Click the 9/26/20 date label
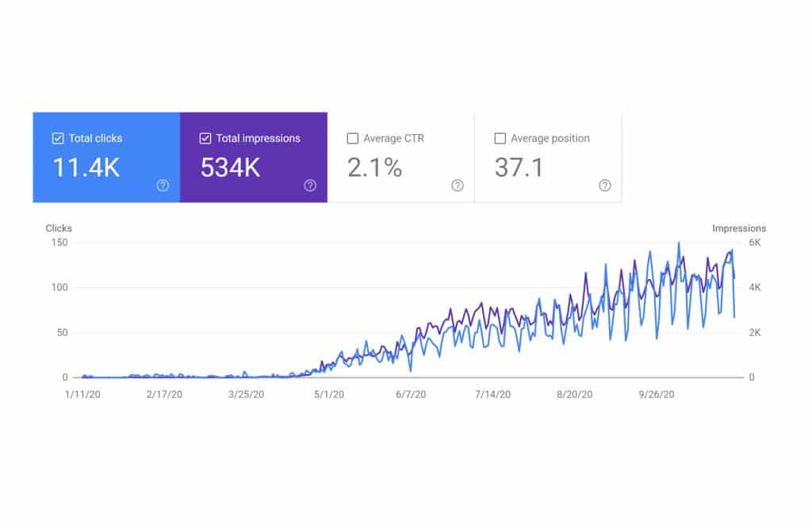This screenshot has height=528, width=812. pyautogui.click(x=657, y=392)
